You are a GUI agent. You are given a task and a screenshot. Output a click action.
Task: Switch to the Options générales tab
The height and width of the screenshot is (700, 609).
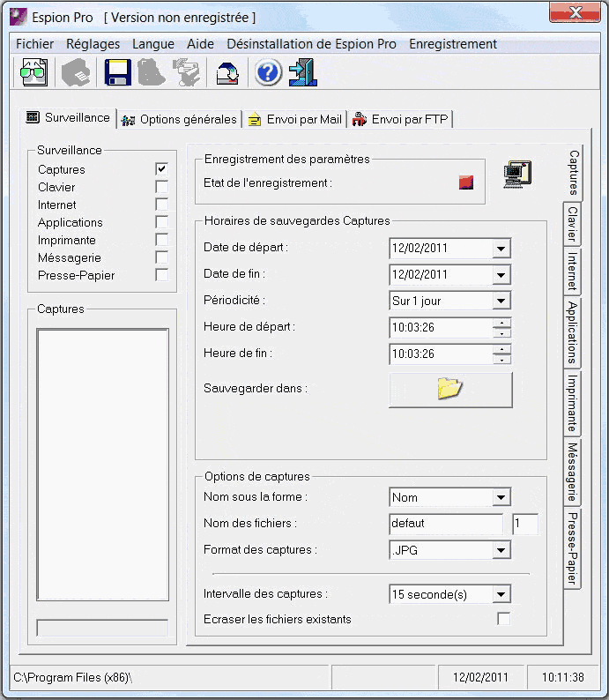179,119
